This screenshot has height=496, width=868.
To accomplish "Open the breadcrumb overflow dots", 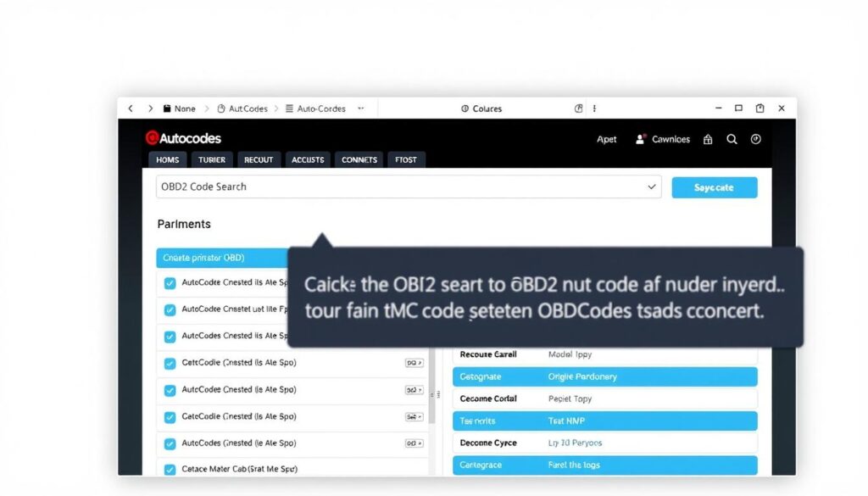I will [361, 109].
